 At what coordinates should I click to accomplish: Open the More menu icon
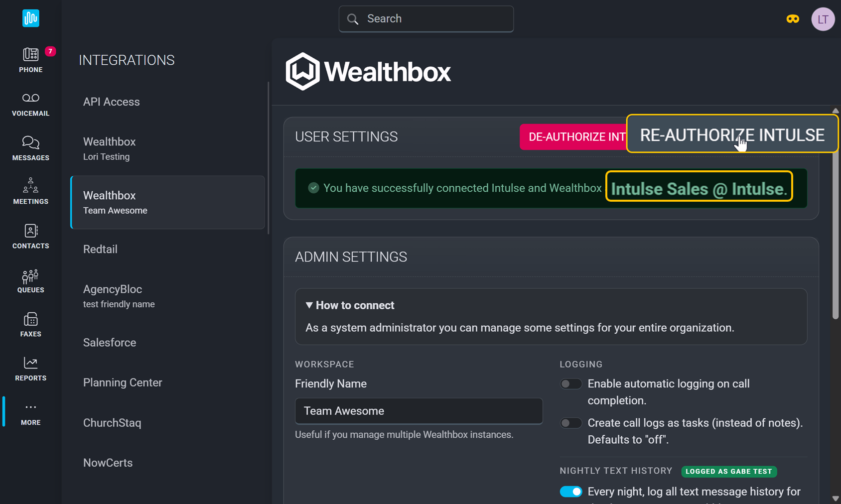30,407
